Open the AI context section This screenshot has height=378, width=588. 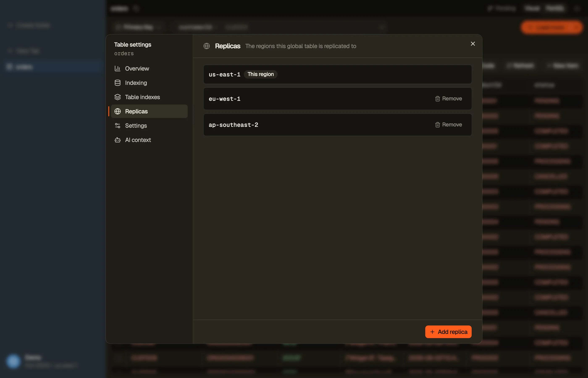[149, 140]
